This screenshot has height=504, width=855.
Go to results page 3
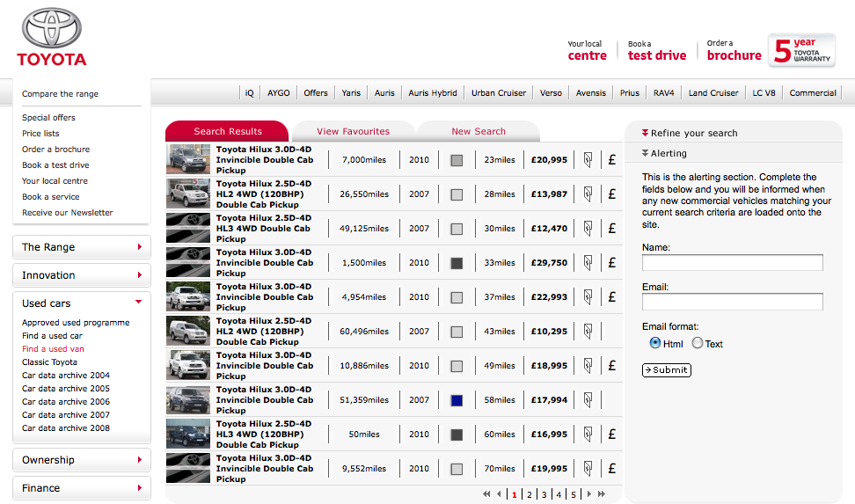[x=544, y=494]
